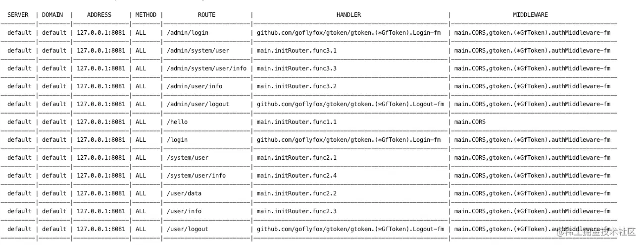The width and height of the screenshot is (644, 245).
Task: Click the METHOD column header
Action: click(146, 15)
